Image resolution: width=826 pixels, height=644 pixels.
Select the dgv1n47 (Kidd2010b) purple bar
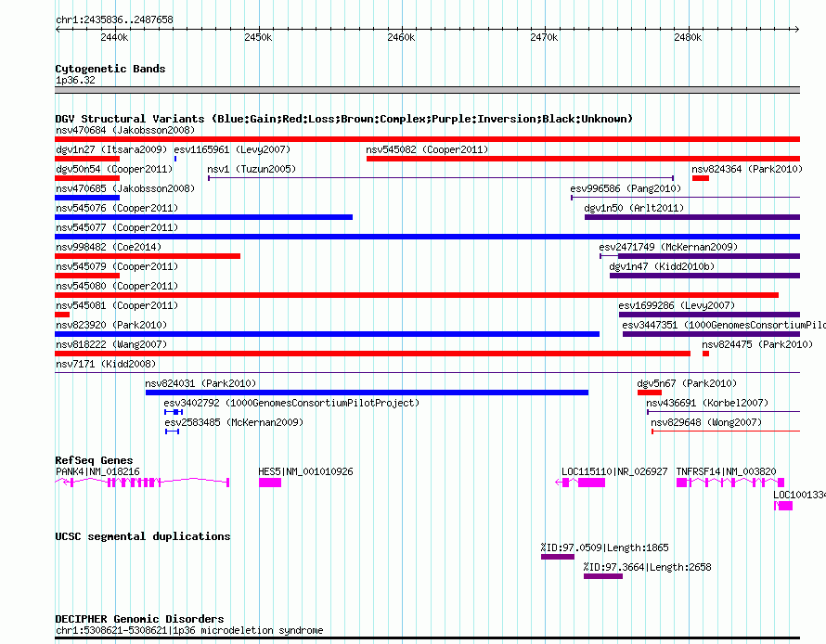coord(704,276)
